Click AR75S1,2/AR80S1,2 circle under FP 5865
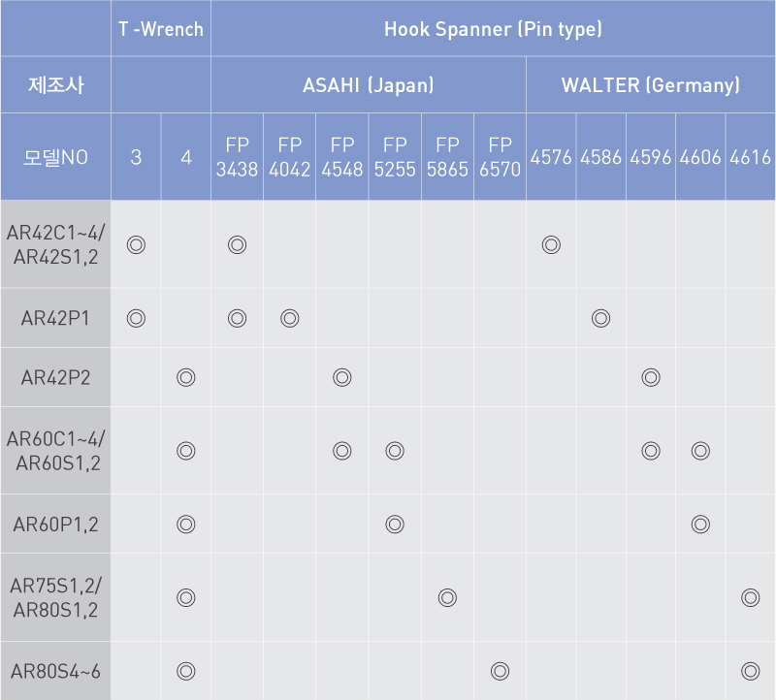The width and height of the screenshot is (776, 700). tap(447, 597)
